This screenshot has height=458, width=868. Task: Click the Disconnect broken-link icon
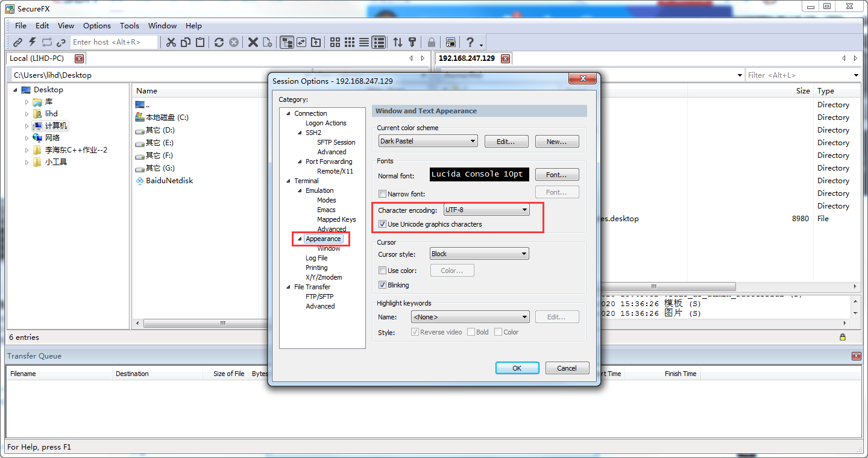(x=61, y=42)
